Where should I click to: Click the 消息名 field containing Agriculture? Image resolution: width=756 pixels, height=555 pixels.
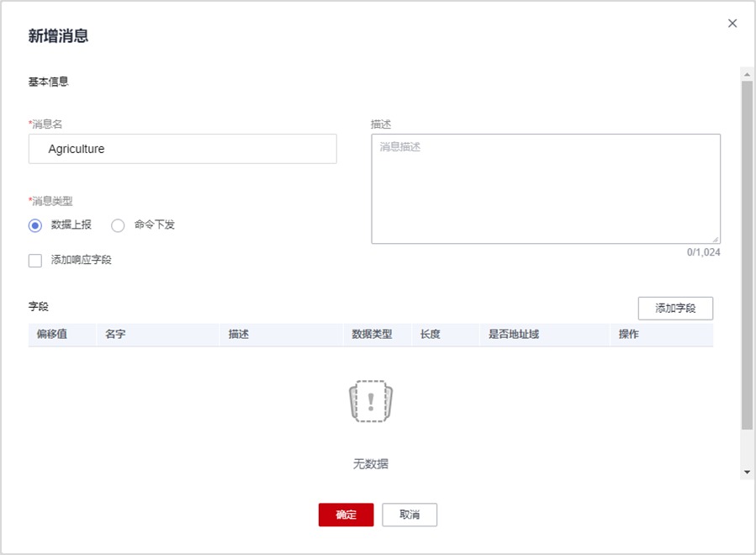(182, 149)
